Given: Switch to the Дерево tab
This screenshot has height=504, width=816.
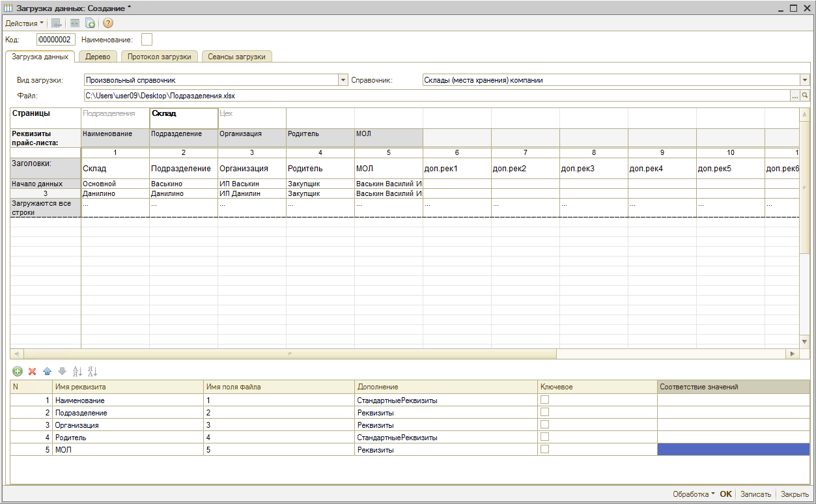Looking at the screenshot, I should point(98,57).
